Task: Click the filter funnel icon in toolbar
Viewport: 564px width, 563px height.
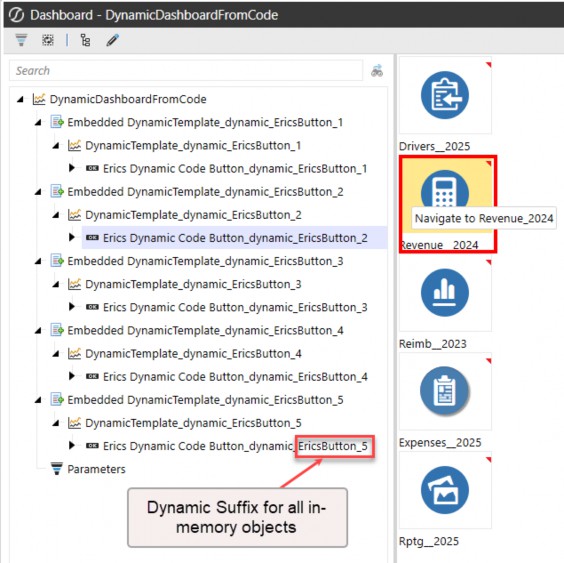Action: [21, 40]
